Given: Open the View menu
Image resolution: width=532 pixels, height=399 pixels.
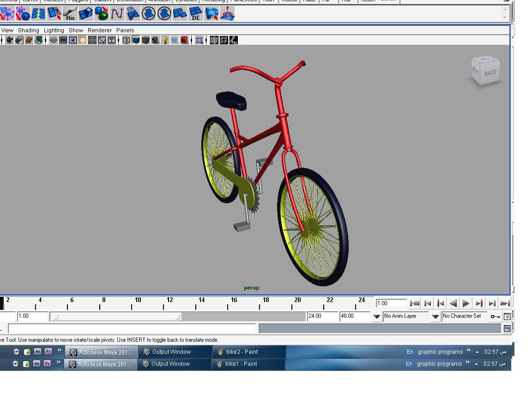Looking at the screenshot, I should tap(7, 30).
